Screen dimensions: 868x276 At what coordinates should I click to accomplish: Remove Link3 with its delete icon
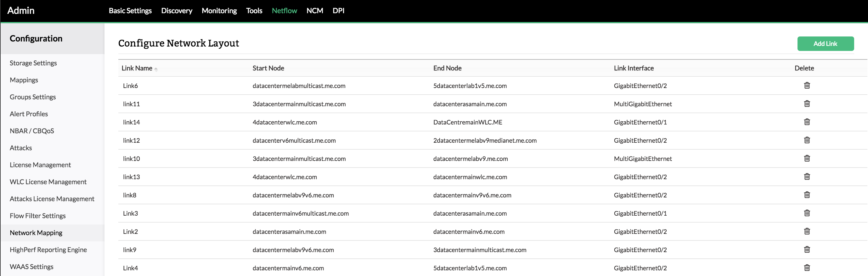(807, 213)
